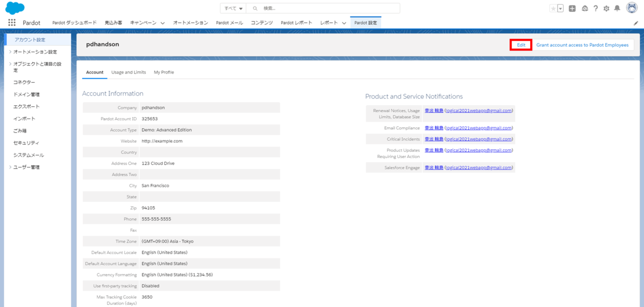Open the favorites list dropdown arrow

click(561, 9)
